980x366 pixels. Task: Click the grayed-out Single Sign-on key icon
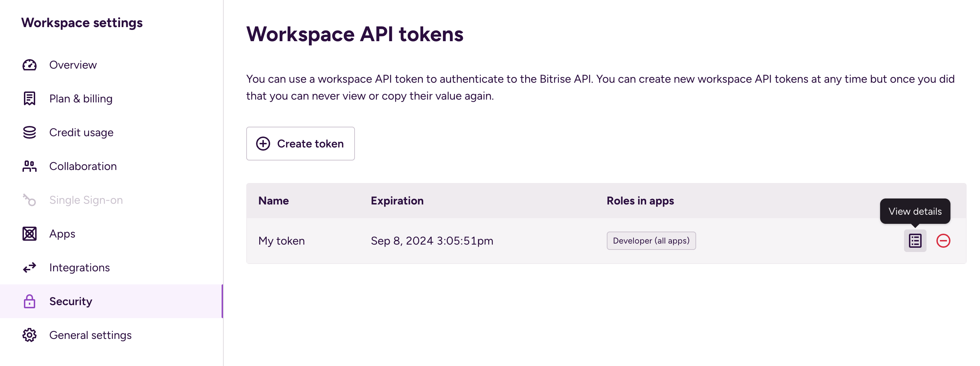(x=30, y=200)
